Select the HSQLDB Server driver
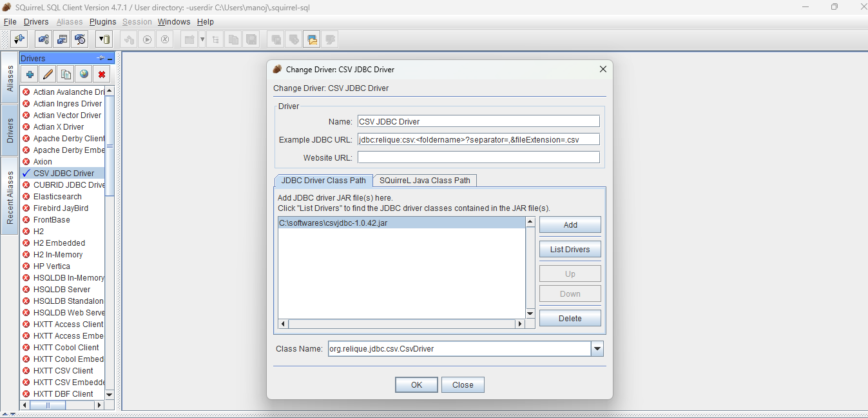 pos(63,289)
